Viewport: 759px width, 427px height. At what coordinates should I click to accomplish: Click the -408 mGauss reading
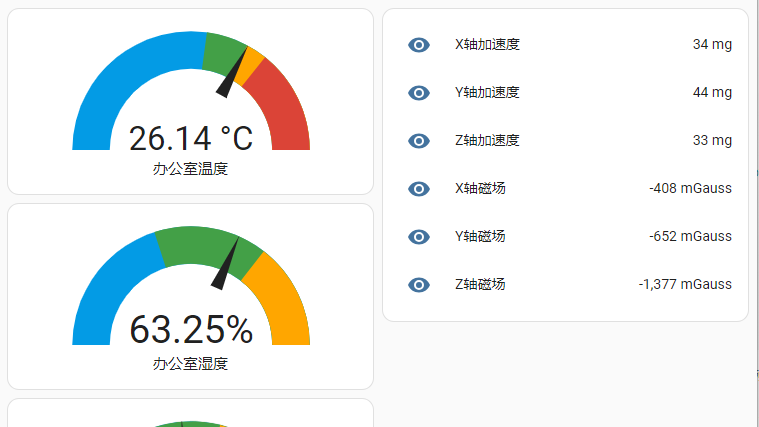tap(690, 188)
